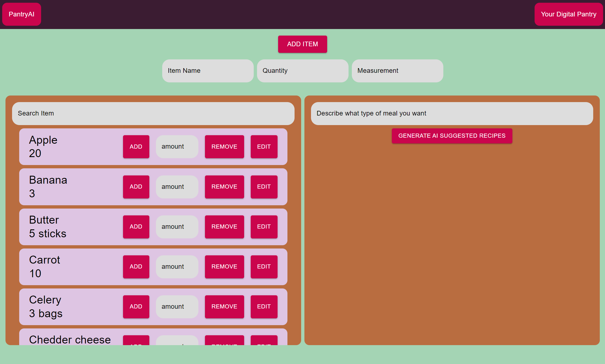Select the Measurement input field
Image resolution: width=605 pixels, height=364 pixels.
pyautogui.click(x=398, y=71)
